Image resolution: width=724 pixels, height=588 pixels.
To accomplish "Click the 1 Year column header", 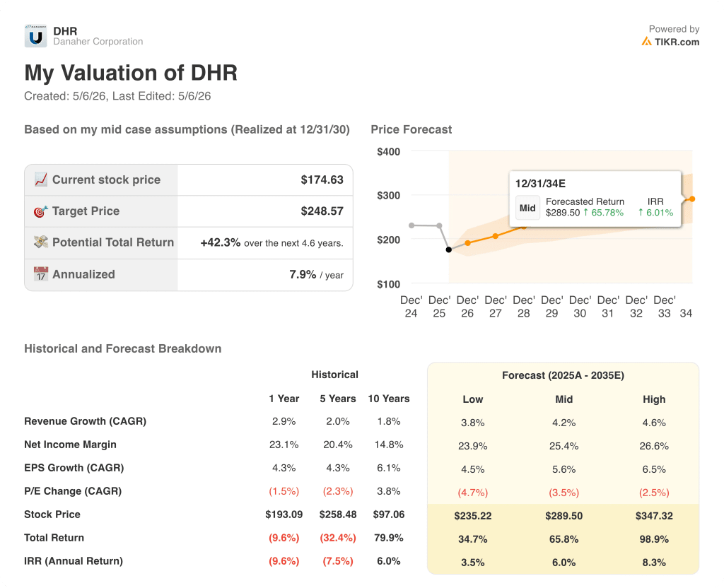I will tap(284, 399).
